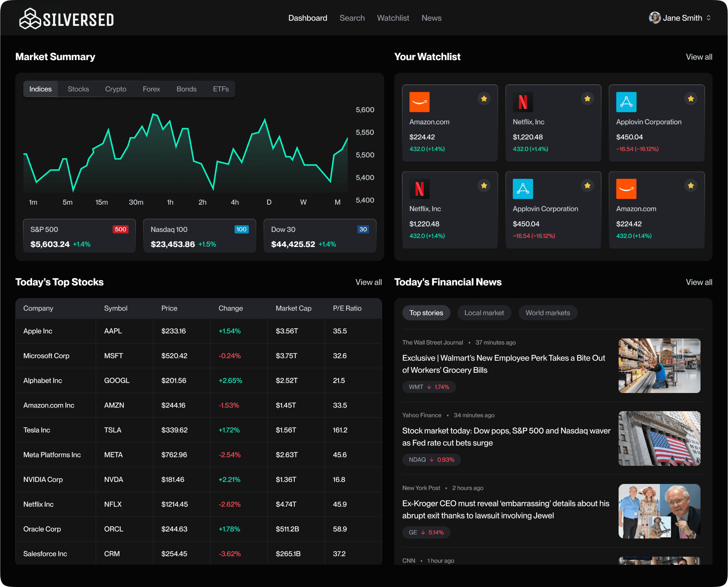Click the Silversed logo
This screenshot has width=728, height=587.
66,18
